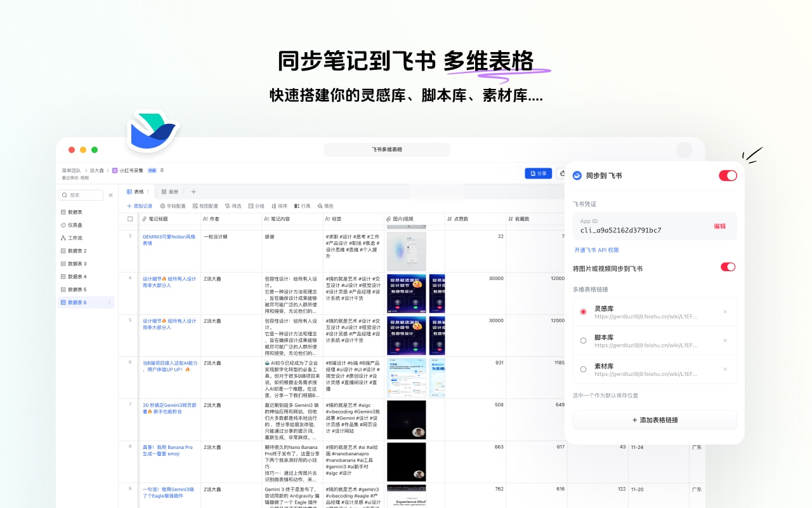Open the 字段配置 field settings
The image size is (812, 508).
point(173,206)
